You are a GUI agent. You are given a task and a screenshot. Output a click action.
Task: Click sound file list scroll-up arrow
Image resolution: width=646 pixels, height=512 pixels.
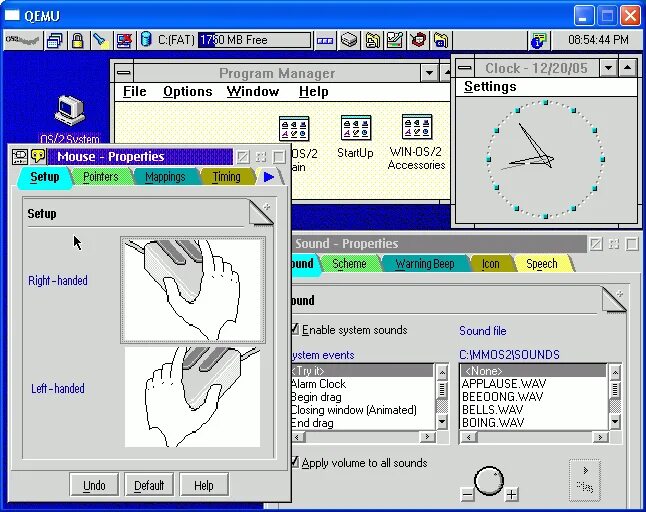[x=615, y=373]
